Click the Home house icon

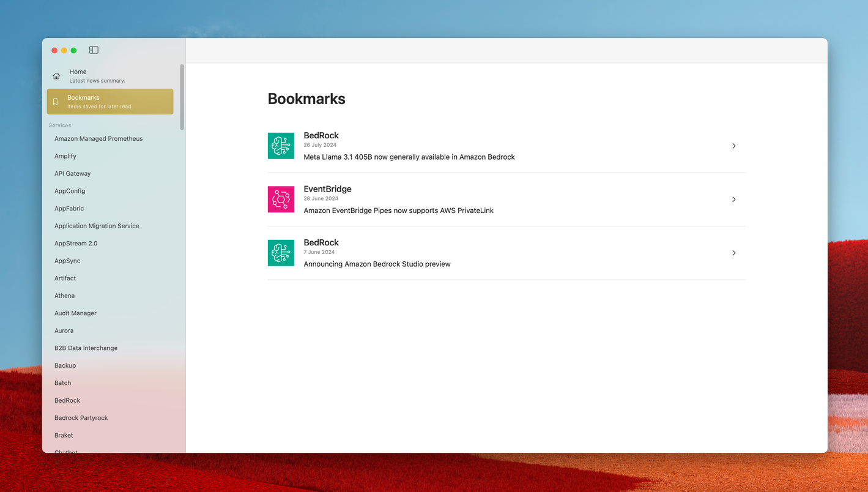pos(56,76)
